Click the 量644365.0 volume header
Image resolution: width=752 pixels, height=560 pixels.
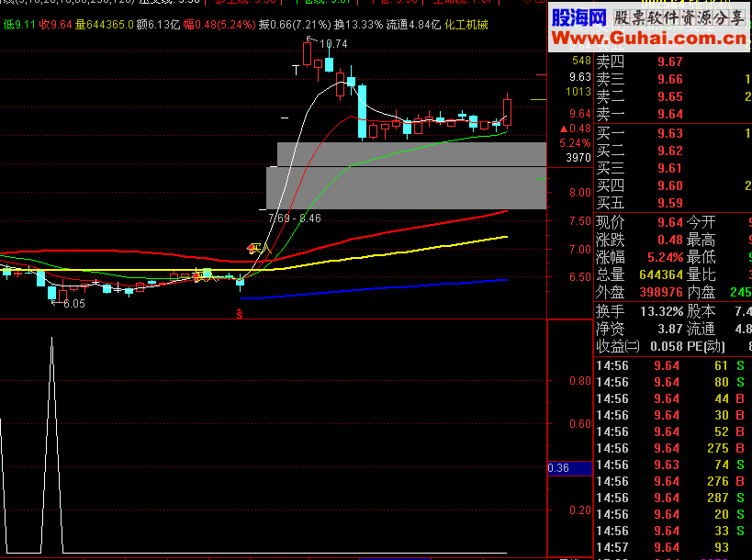point(105,25)
